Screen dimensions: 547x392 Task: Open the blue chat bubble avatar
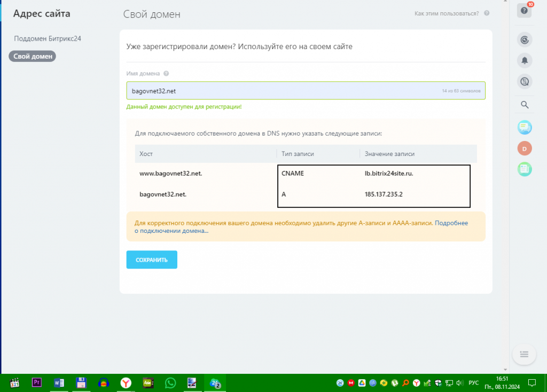point(525,128)
